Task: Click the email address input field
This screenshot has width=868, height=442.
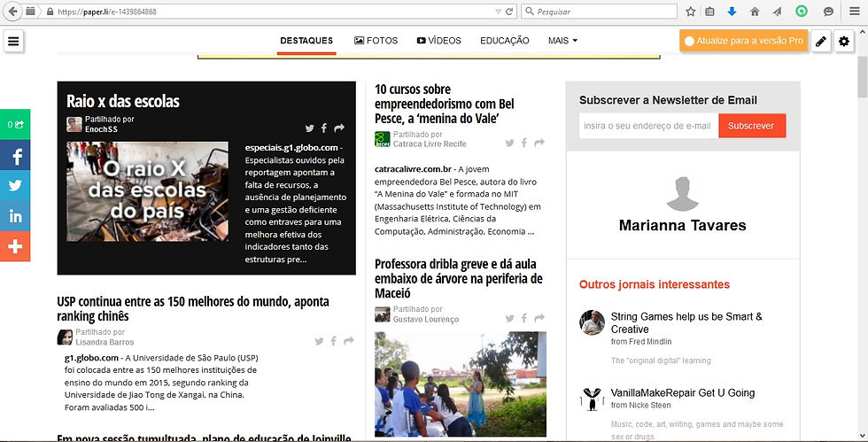Action: tap(648, 126)
